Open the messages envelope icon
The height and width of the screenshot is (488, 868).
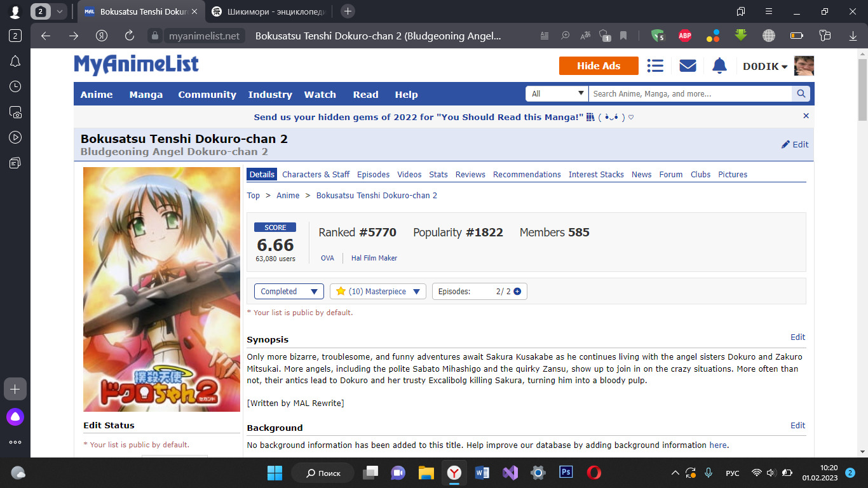688,66
